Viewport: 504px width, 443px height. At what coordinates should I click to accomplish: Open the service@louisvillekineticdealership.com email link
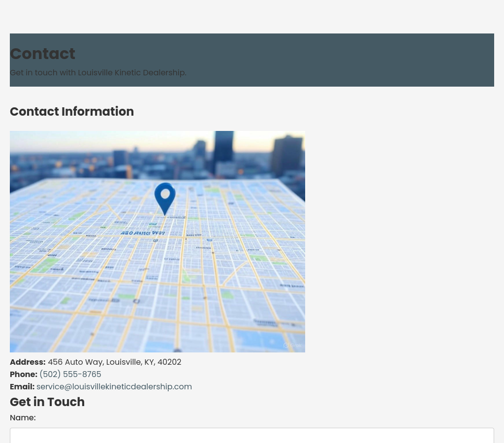tap(114, 386)
